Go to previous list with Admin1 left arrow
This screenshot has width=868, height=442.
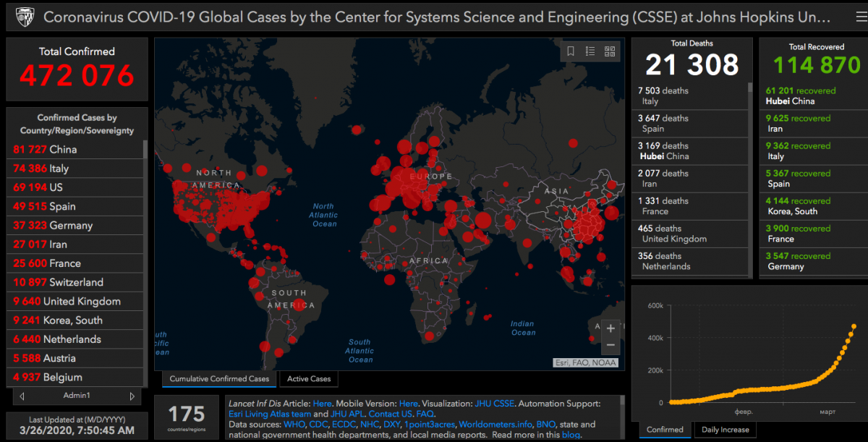[22, 396]
